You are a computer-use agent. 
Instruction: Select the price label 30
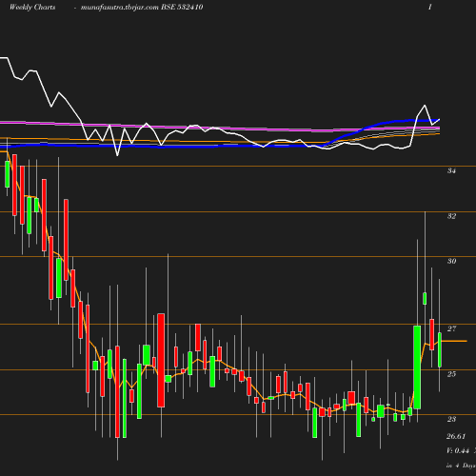[451, 261]
